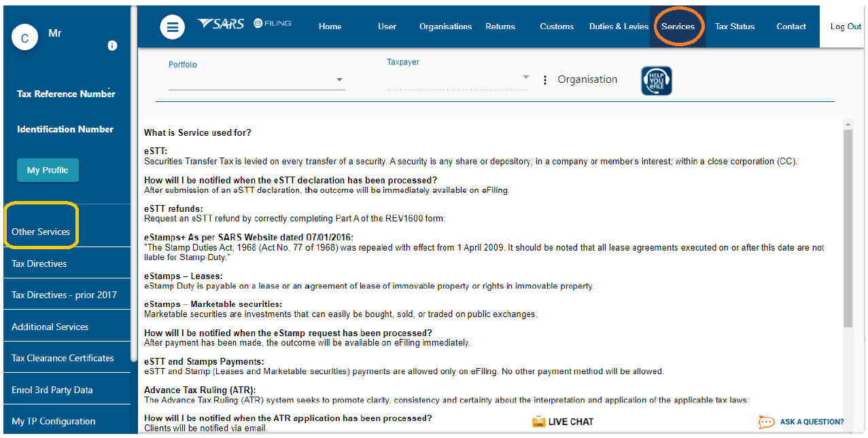Click the profile avatar circle 'C'
Image resolution: width=868 pixels, height=438 pixels.
(x=24, y=38)
